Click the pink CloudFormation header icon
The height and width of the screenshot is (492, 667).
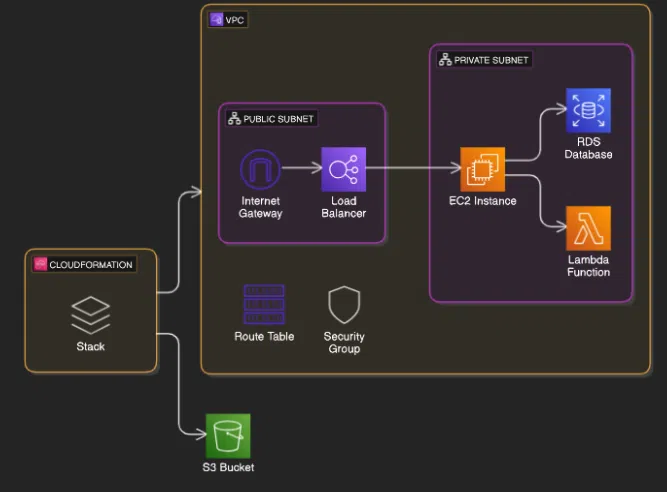[x=40, y=264]
